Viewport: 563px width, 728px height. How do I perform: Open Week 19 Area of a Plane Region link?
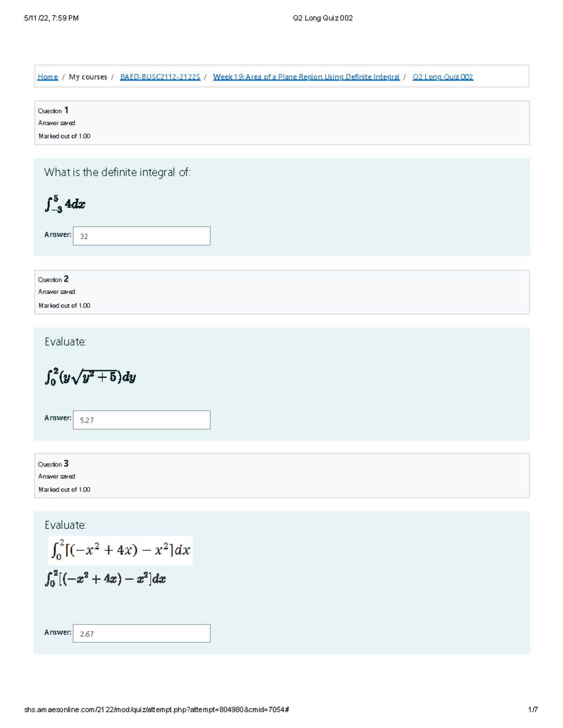(306, 77)
